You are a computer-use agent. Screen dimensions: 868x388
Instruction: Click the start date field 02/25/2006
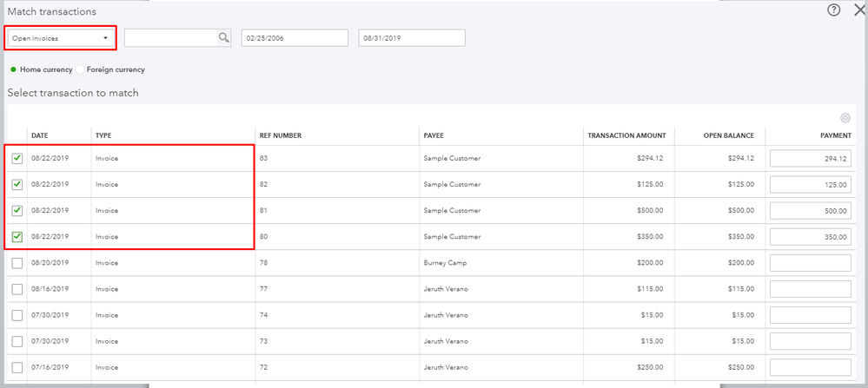(295, 38)
